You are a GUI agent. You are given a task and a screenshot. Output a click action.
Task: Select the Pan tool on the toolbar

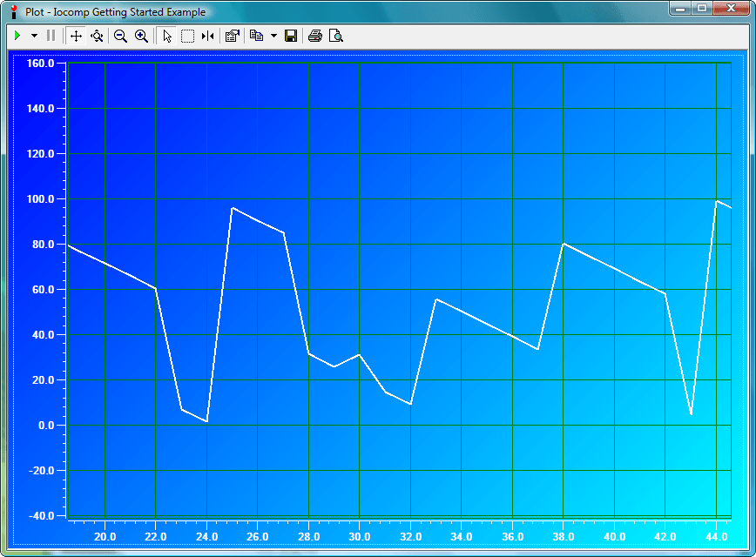point(74,36)
